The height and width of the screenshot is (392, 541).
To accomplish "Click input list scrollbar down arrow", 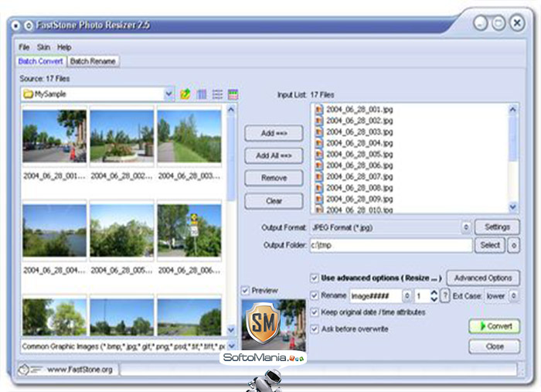I will 512,206.
